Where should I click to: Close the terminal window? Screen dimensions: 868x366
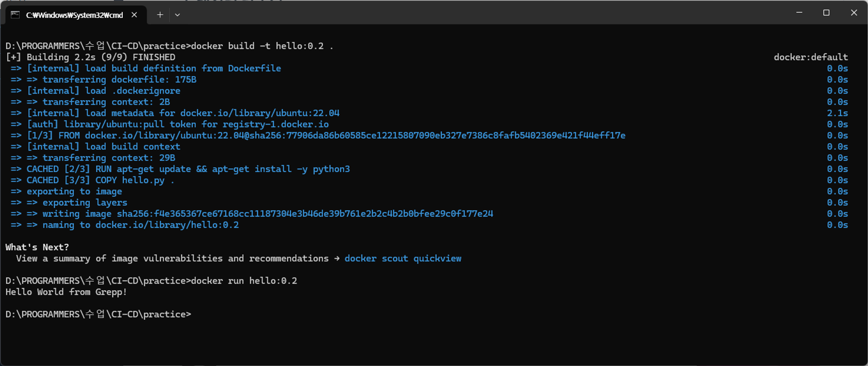[x=854, y=13]
